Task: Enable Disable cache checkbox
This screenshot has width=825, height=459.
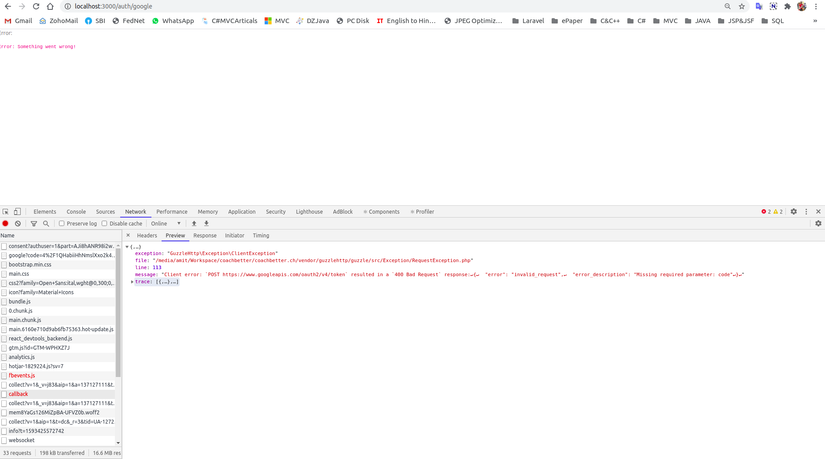Action: tap(104, 224)
